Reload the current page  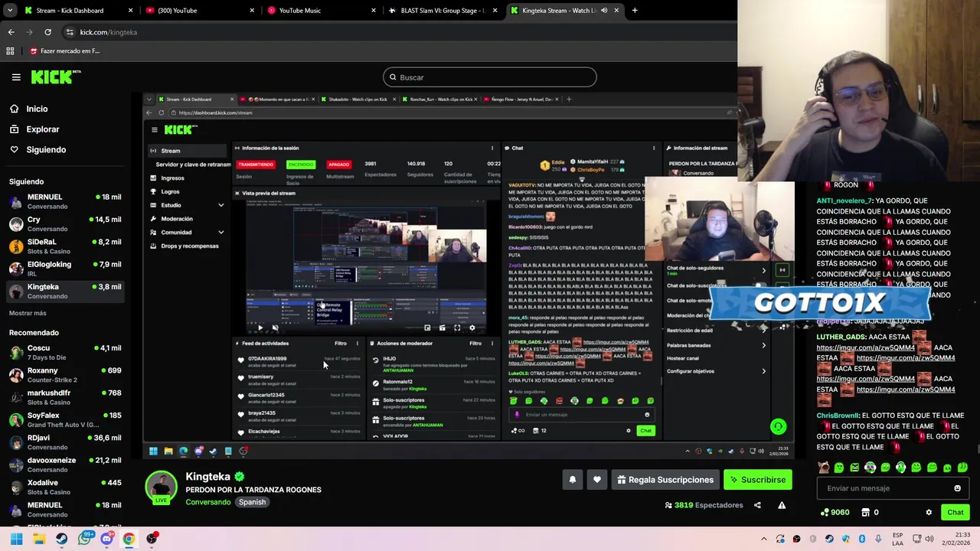pyautogui.click(x=47, y=32)
